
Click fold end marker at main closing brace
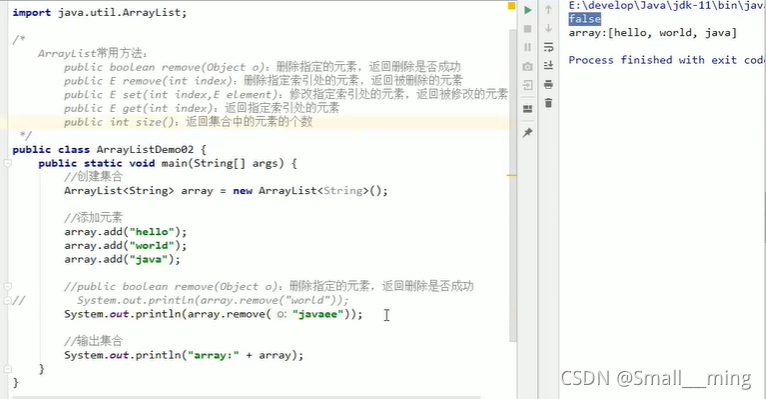tap(8, 369)
